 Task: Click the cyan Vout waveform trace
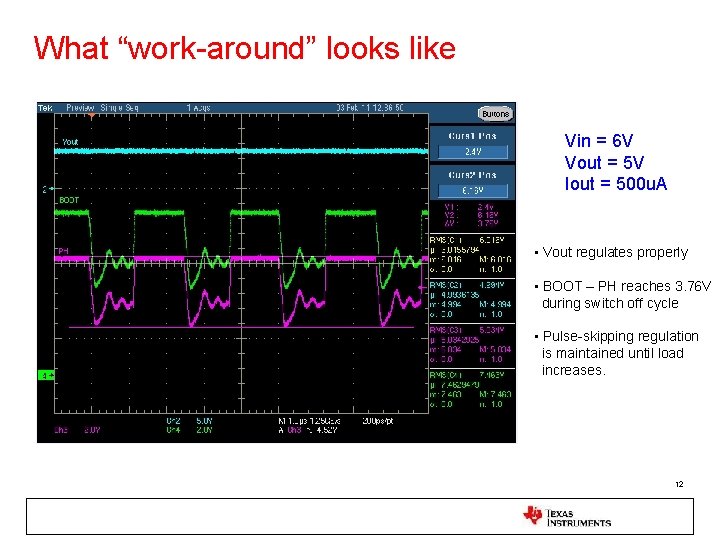point(241,151)
